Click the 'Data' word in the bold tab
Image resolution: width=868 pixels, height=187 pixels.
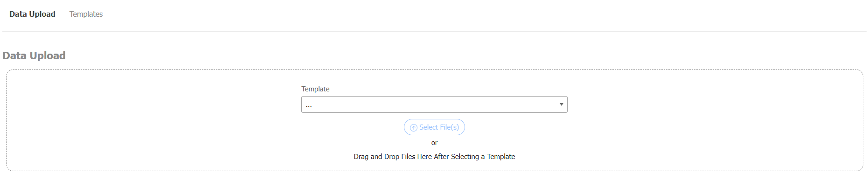pos(18,14)
